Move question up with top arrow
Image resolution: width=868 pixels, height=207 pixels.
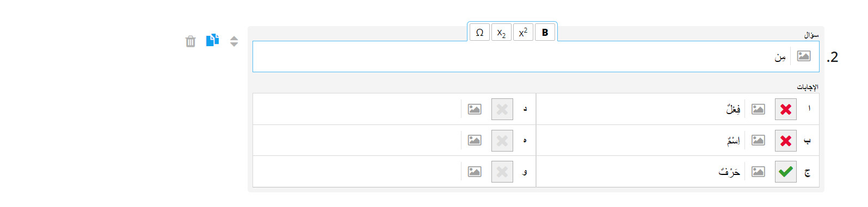pyautogui.click(x=234, y=38)
